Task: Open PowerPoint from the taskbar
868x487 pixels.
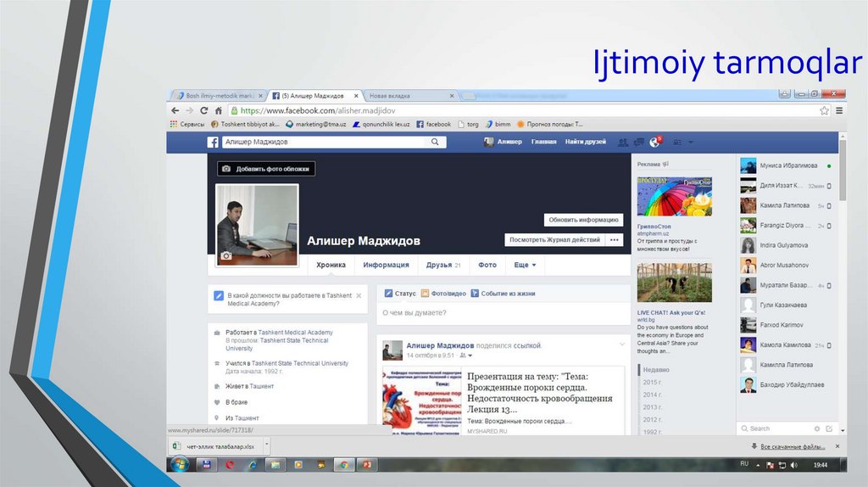Action: (x=367, y=465)
